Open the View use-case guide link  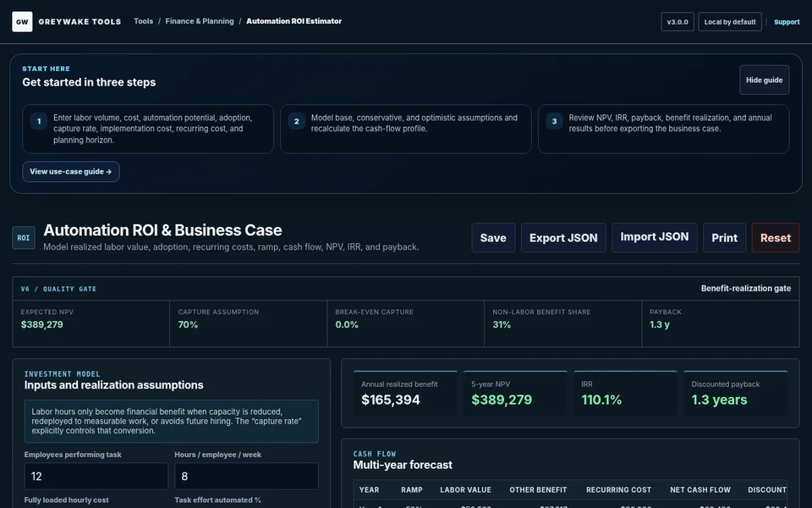pyautogui.click(x=71, y=172)
